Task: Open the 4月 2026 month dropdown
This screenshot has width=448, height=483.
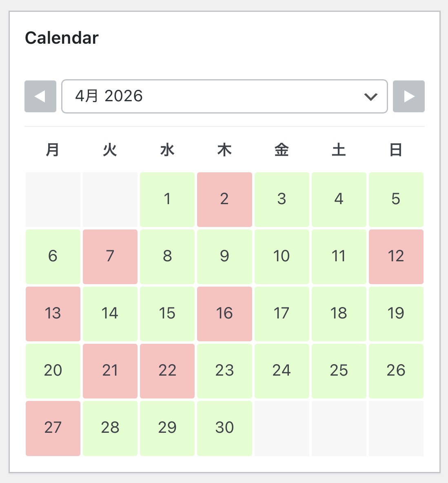Action: click(x=224, y=96)
